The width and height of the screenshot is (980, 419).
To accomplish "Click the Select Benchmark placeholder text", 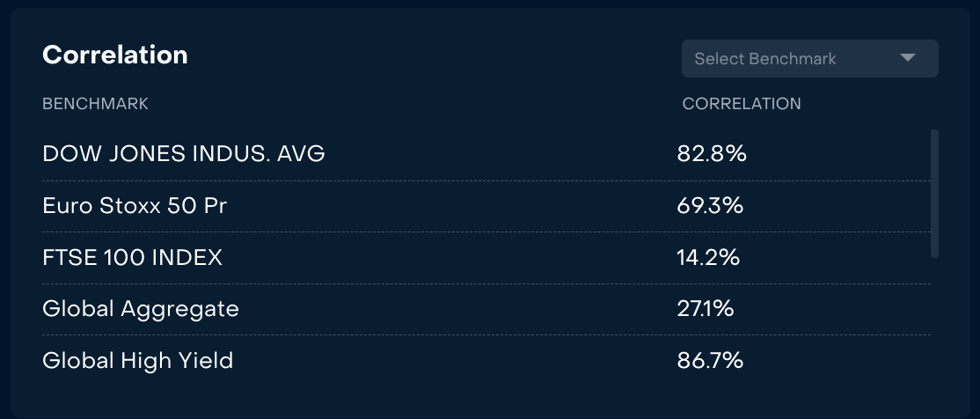I will (764, 59).
